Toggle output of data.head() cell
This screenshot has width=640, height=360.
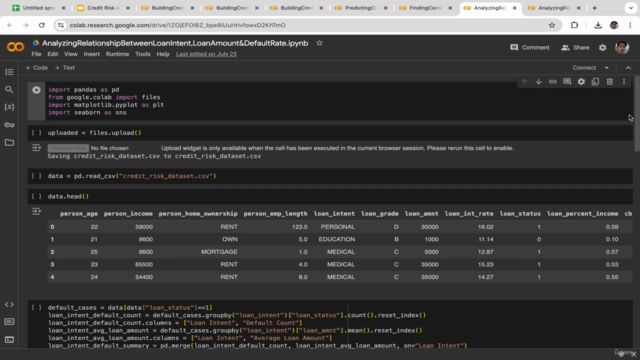[36, 211]
